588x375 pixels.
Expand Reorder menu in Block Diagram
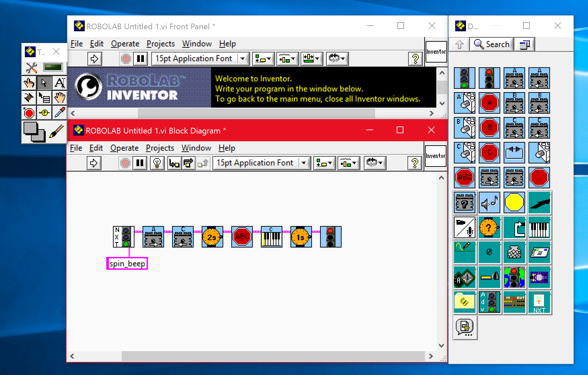tap(375, 163)
